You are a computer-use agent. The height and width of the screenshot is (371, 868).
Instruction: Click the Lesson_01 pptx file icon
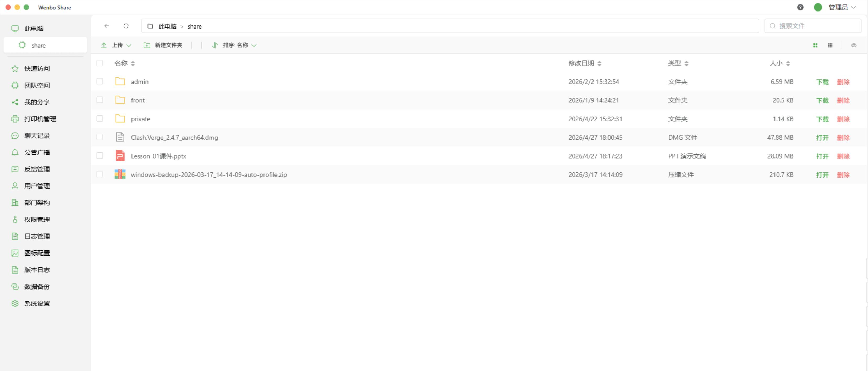[x=120, y=155]
